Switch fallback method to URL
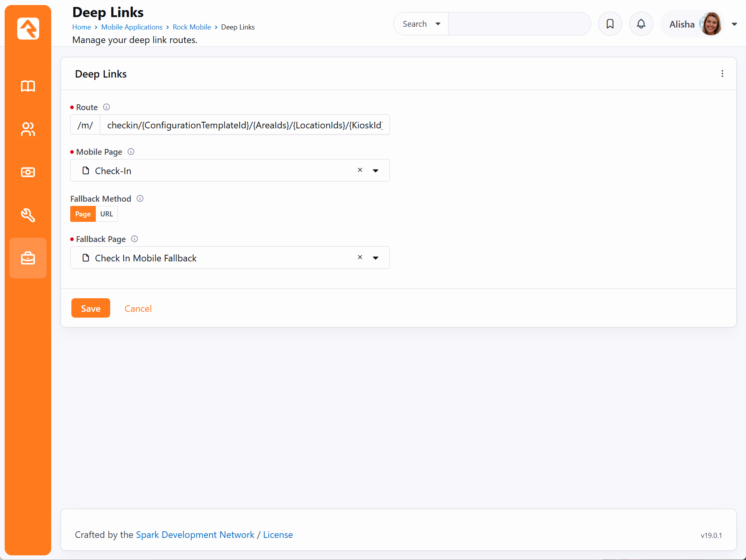The height and width of the screenshot is (560, 746). click(107, 214)
